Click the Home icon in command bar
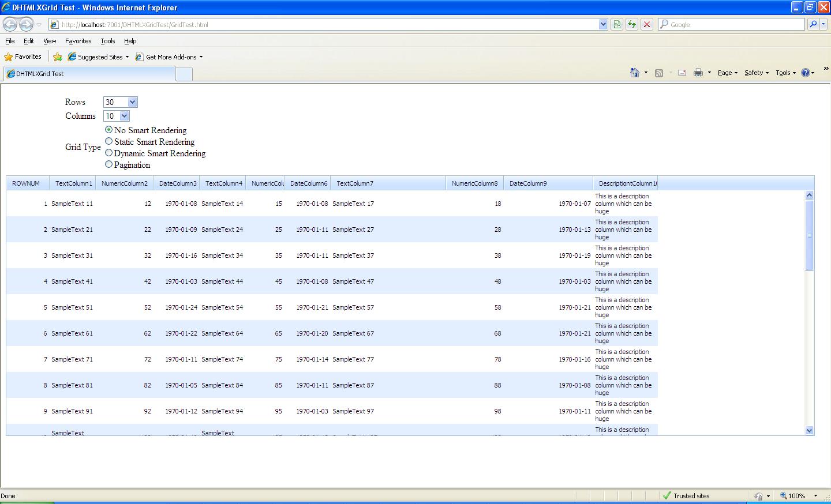Viewport: 831px width, 504px height. [635, 73]
